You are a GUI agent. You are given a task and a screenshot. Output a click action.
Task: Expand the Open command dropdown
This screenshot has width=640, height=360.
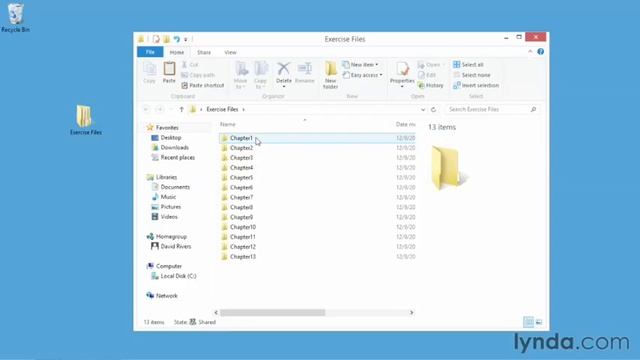click(x=444, y=64)
